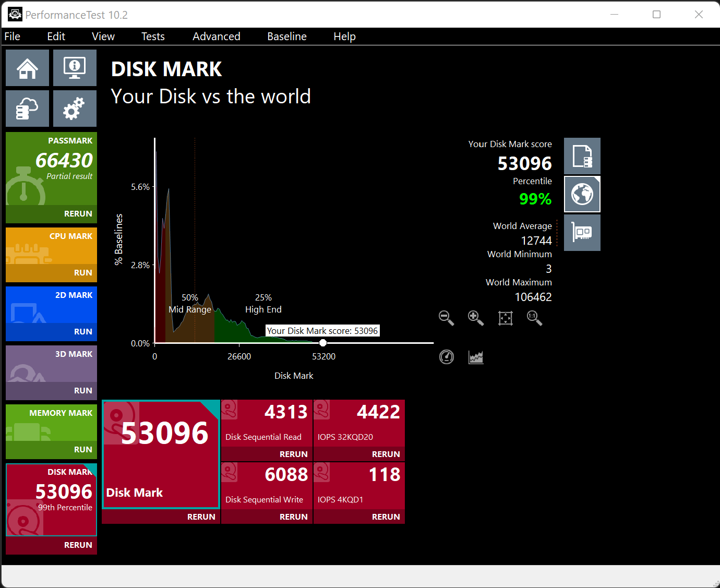Open the cloud baseline database icon
Image resolution: width=720 pixels, height=588 pixels.
point(27,109)
